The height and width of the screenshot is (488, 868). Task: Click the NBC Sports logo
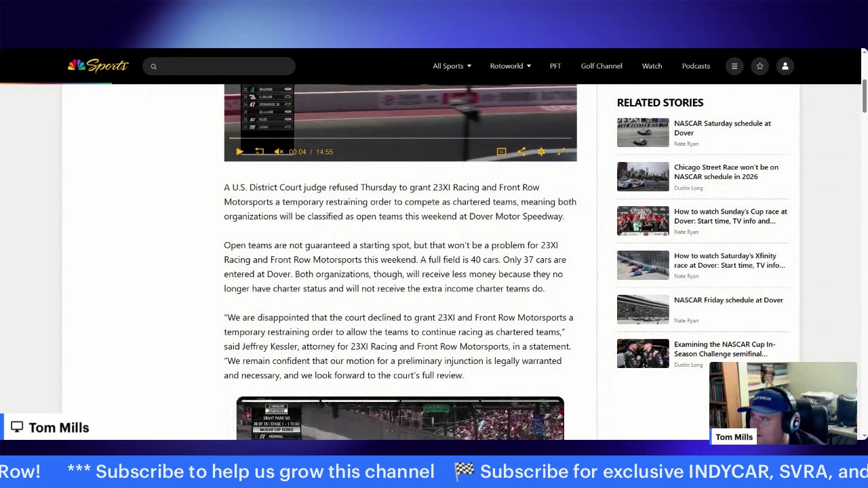(98, 65)
